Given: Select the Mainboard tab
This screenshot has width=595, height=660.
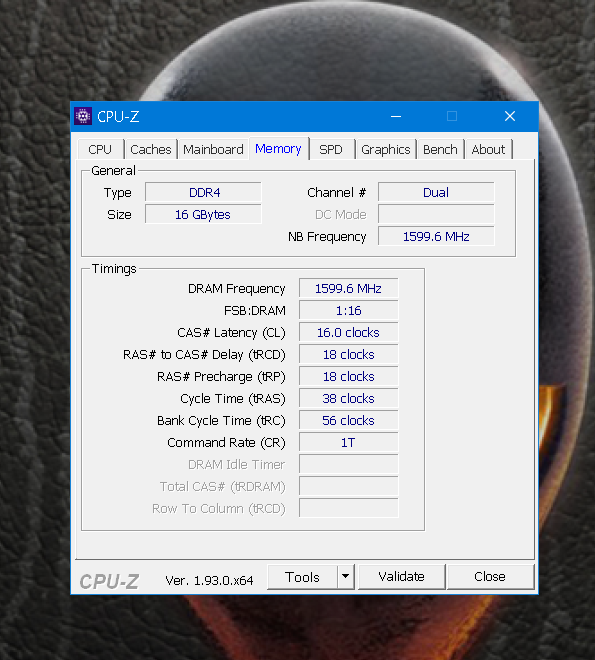Looking at the screenshot, I should [x=213, y=149].
